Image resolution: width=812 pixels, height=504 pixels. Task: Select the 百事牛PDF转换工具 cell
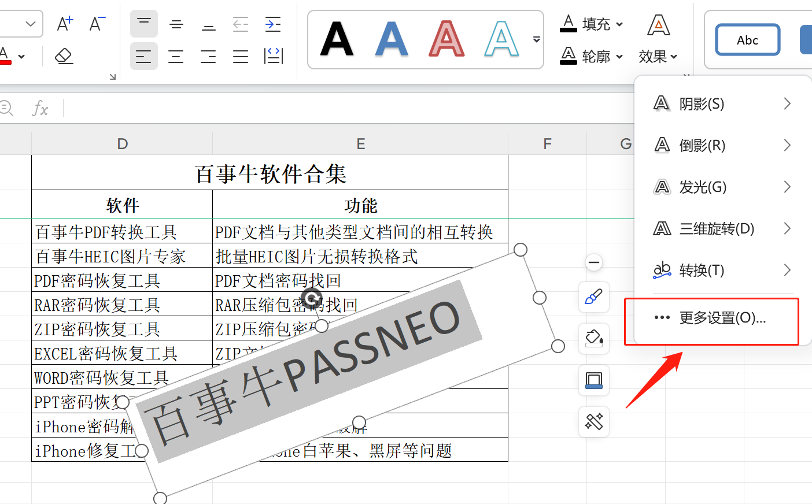tap(122, 231)
